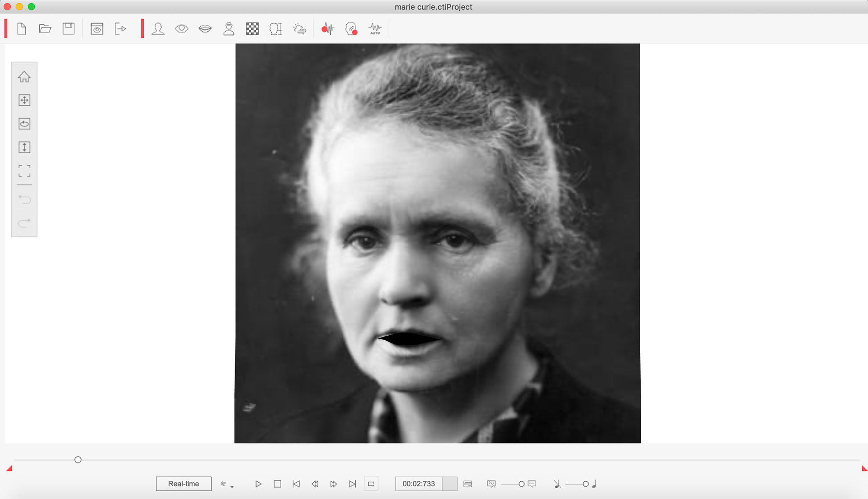Open the timeline panel icon beside timecode

[x=468, y=484]
